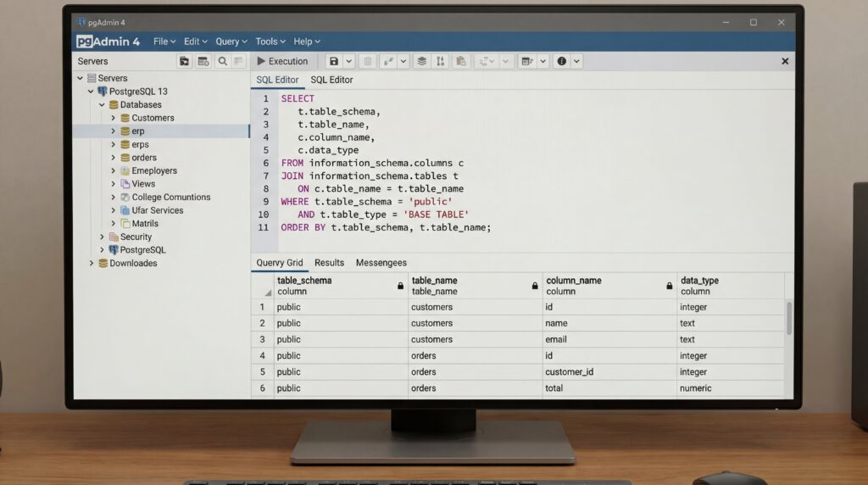Expand the Views node
The width and height of the screenshot is (868, 485).
113,184
